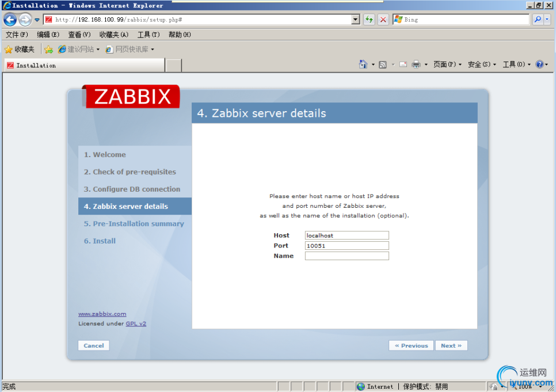Image resolution: width=556 pixels, height=392 pixels.
Task: Expand the address bar history dropdown
Action: click(356, 20)
